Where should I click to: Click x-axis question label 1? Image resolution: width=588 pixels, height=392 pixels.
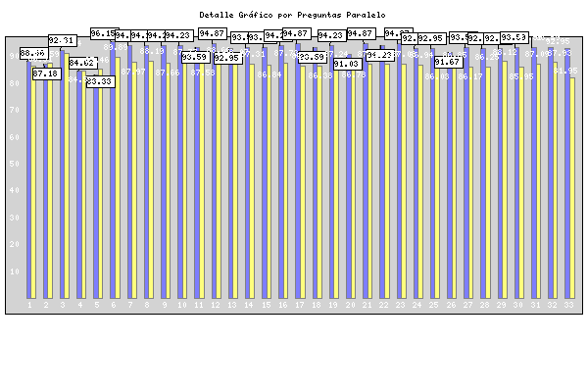[x=29, y=305]
